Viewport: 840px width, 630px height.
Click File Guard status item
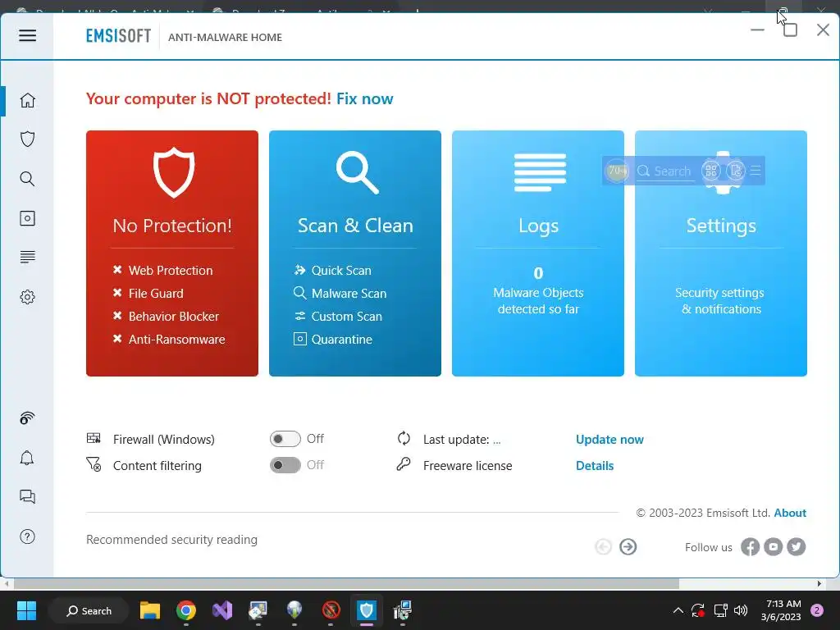click(148, 294)
